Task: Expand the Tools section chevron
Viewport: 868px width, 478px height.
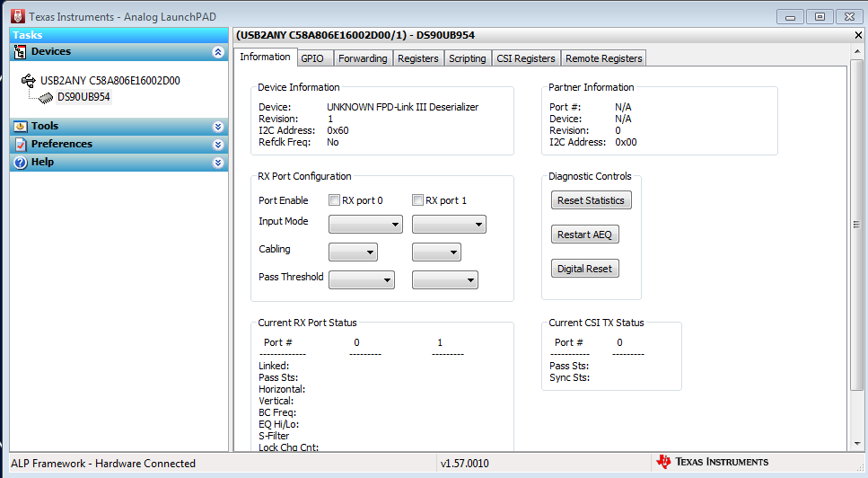Action: (218, 127)
